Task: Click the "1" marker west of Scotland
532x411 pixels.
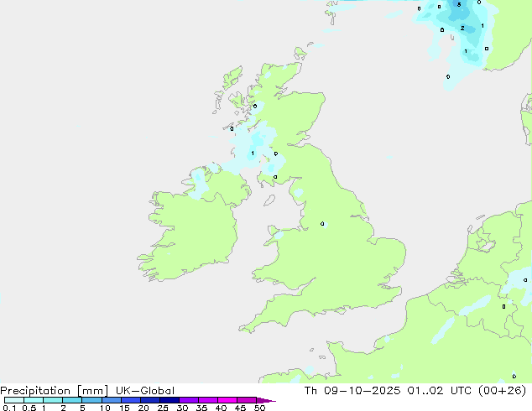Action: pyautogui.click(x=253, y=153)
